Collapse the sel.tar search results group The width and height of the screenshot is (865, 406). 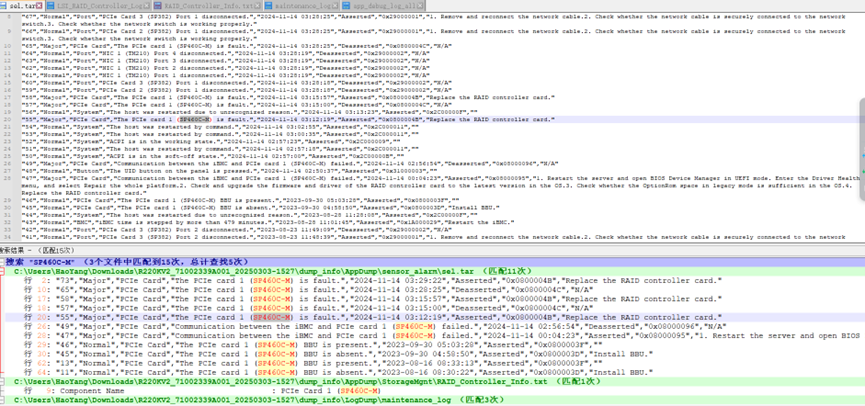click(x=3, y=271)
